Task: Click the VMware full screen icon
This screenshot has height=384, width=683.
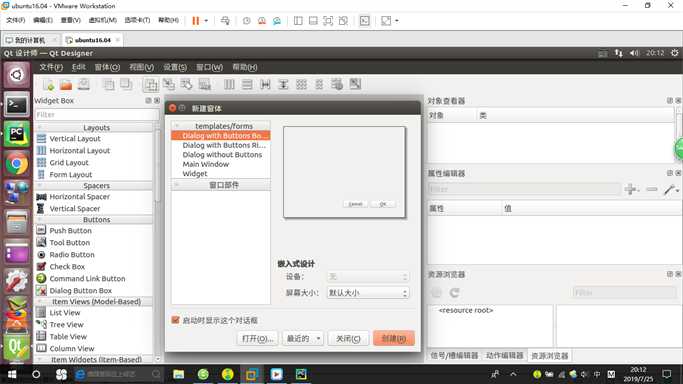Action: [x=386, y=20]
